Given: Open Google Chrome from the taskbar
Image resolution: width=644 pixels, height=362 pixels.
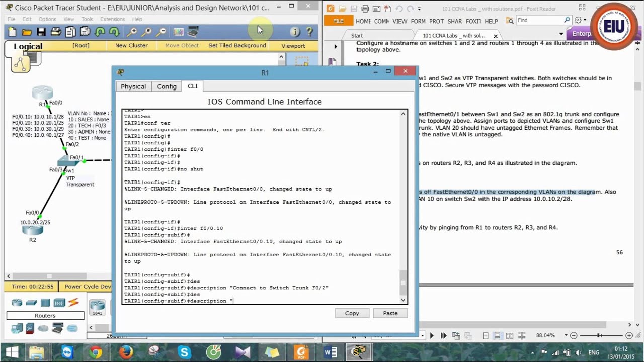Looking at the screenshot, I should click(x=96, y=352).
